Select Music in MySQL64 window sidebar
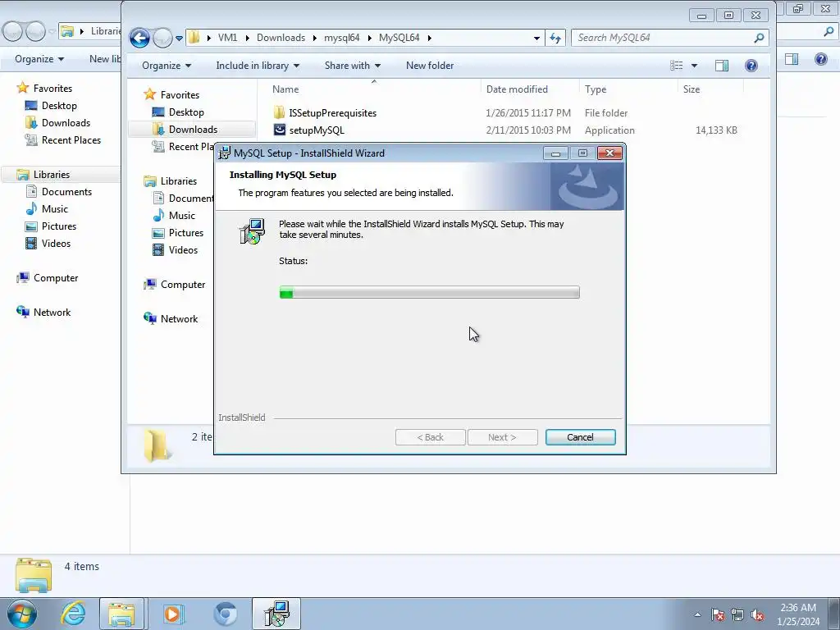840x630 pixels. [x=181, y=216]
